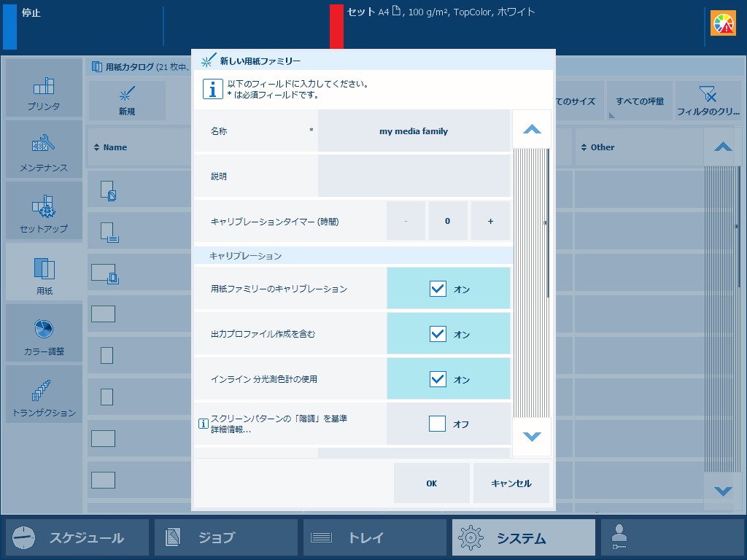Increase calibration timer with plus button
Viewport: 747px width, 560px height.
click(490, 221)
